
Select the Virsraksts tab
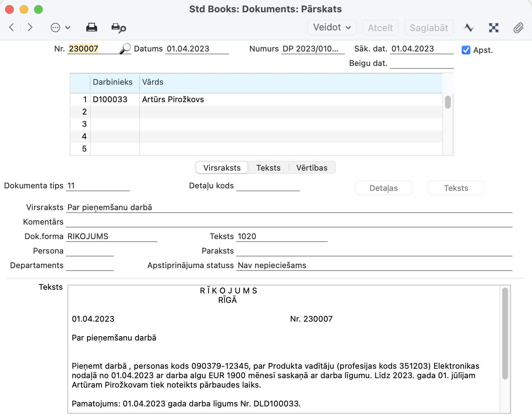[x=222, y=168]
